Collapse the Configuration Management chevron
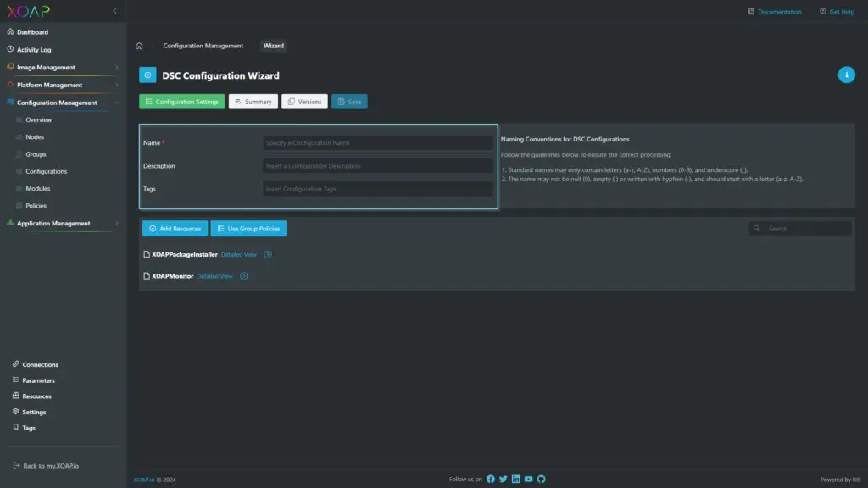This screenshot has width=868, height=488. [117, 103]
